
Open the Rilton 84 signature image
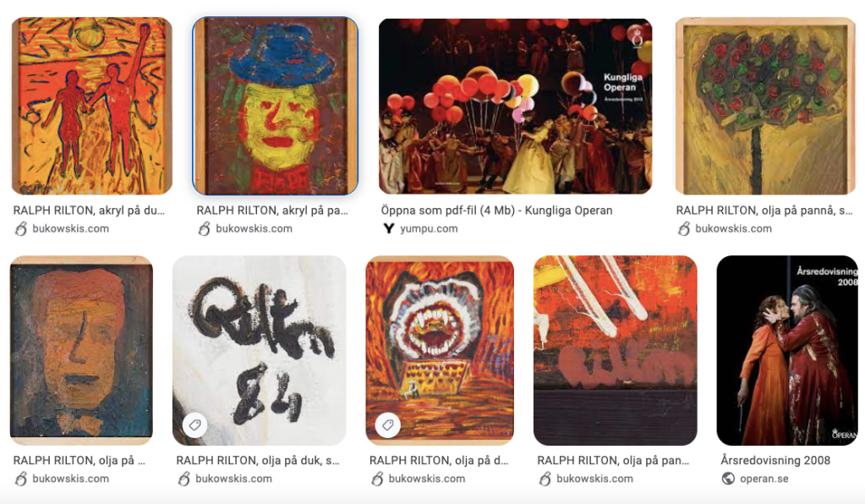pos(260,350)
